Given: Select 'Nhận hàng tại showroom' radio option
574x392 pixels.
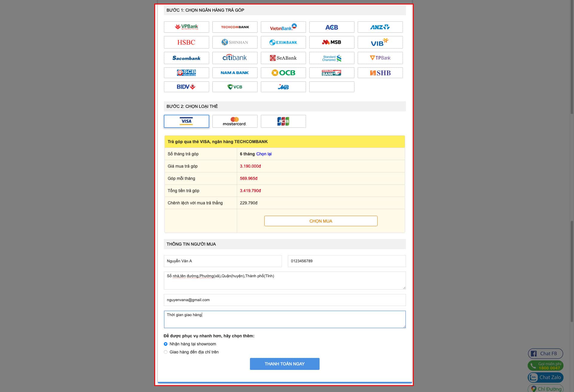Looking at the screenshot, I should pyautogui.click(x=166, y=344).
